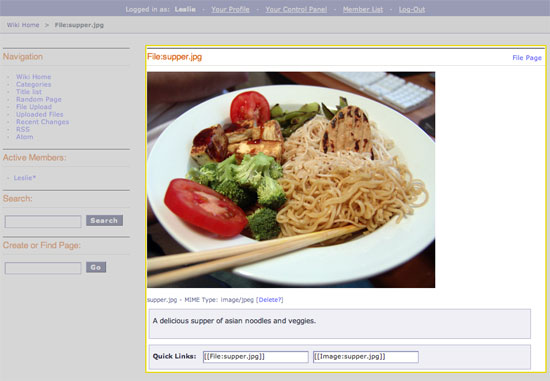Image resolution: width=550 pixels, height=381 pixels.
Task: Click the Navigation sidebar heading
Action: [23, 56]
